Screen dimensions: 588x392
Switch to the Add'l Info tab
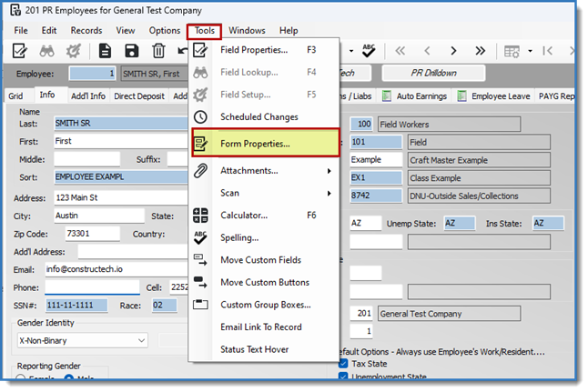[x=88, y=95]
